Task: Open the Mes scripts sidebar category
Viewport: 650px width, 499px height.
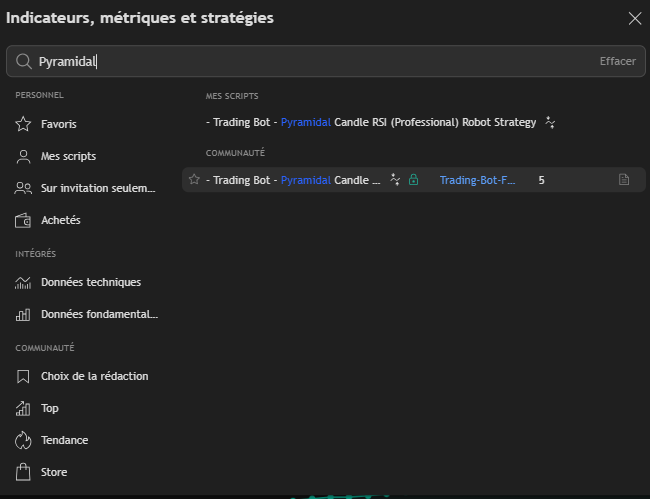Action: coord(68,156)
